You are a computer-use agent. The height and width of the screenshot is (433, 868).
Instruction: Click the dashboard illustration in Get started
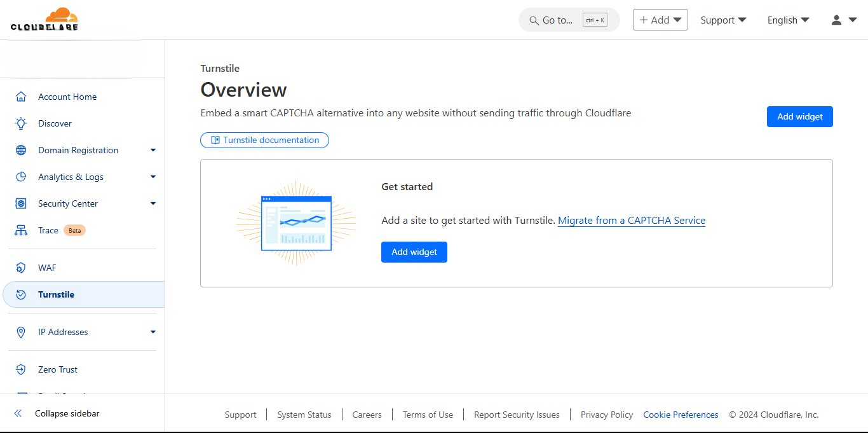[x=296, y=223]
